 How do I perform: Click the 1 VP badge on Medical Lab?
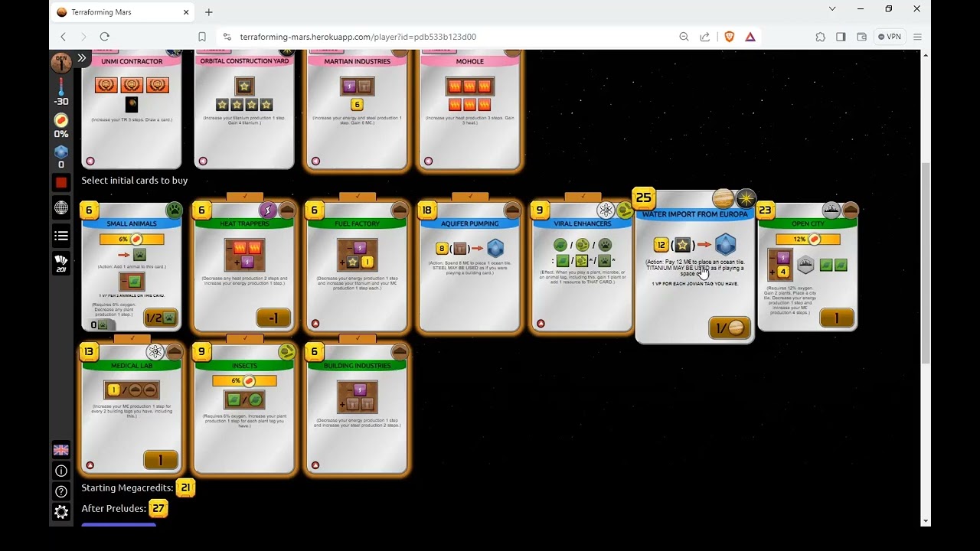(161, 460)
